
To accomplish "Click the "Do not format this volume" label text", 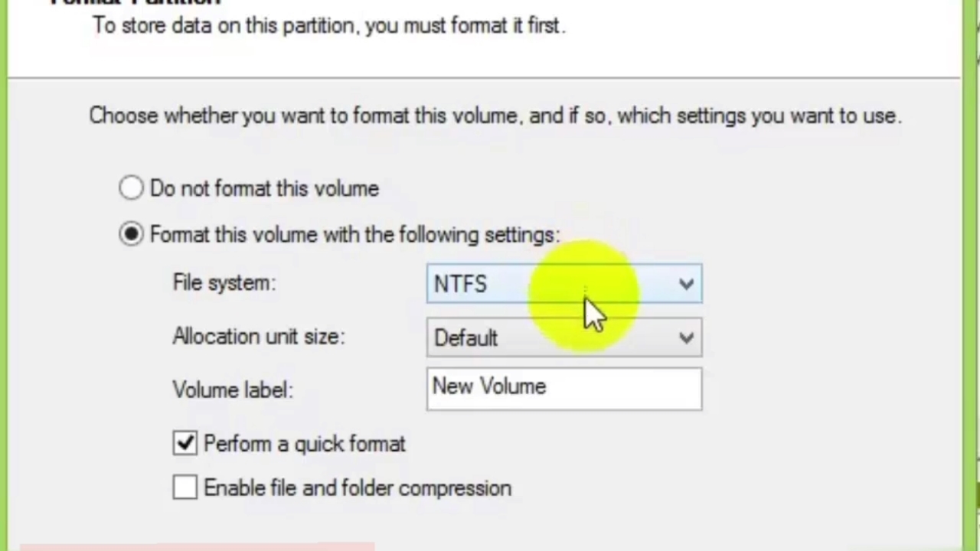I will pyautogui.click(x=264, y=189).
